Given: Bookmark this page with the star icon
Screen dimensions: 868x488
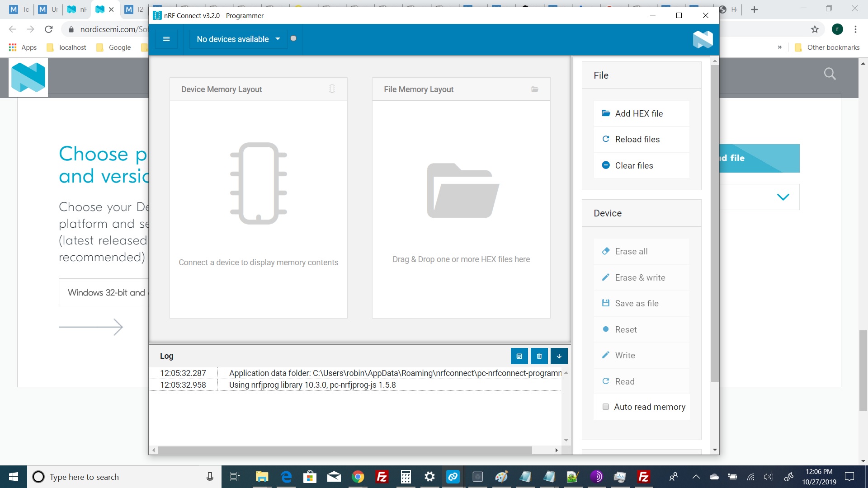Looking at the screenshot, I should pyautogui.click(x=815, y=29).
